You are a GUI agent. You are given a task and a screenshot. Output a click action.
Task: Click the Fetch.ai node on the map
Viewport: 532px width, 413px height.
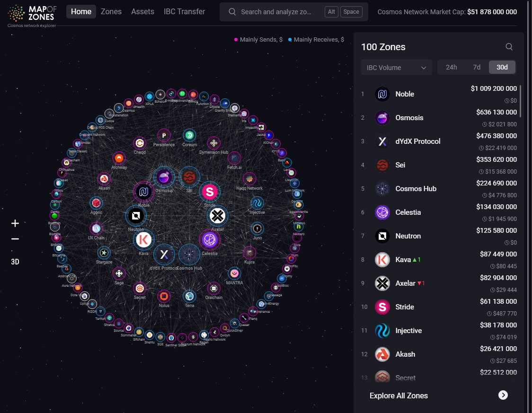tap(234, 158)
